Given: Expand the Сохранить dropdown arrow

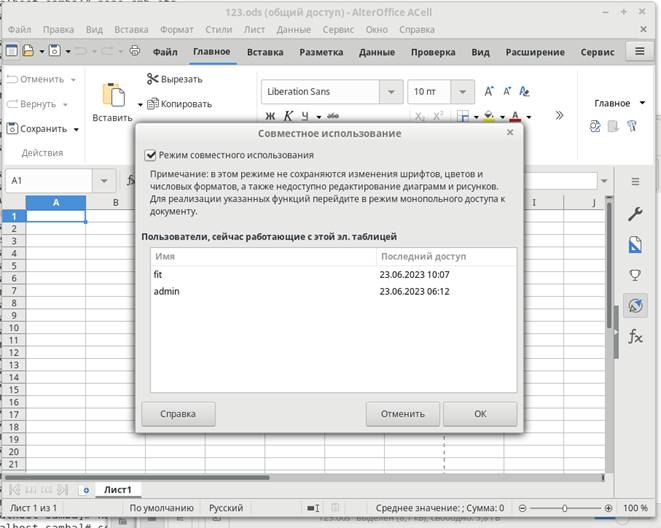Looking at the screenshot, I should tap(76, 129).
